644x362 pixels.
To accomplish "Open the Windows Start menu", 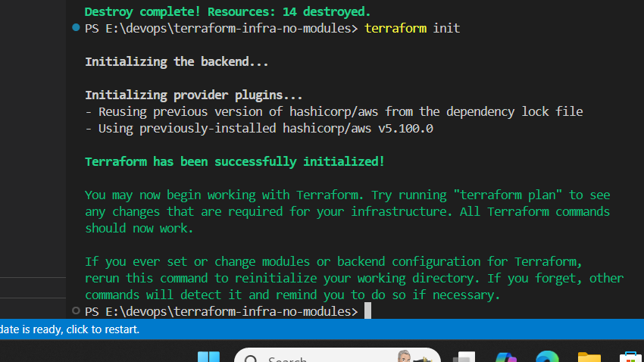I will click(208, 357).
